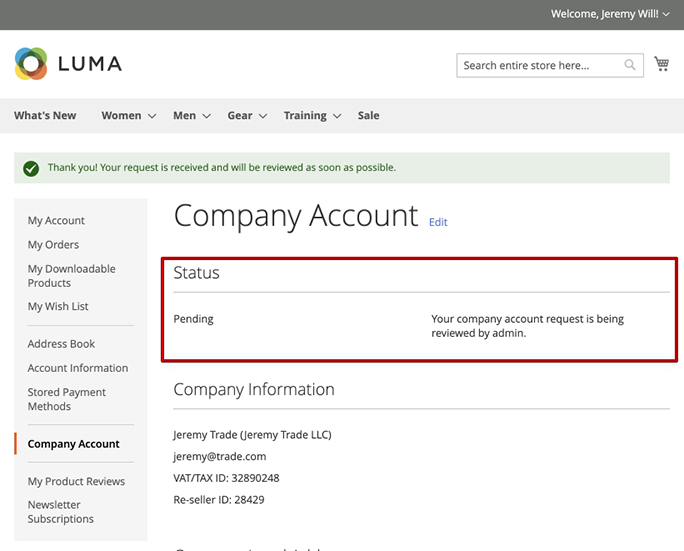The height and width of the screenshot is (551, 684).
Task: View My Orders
Action: (x=53, y=245)
